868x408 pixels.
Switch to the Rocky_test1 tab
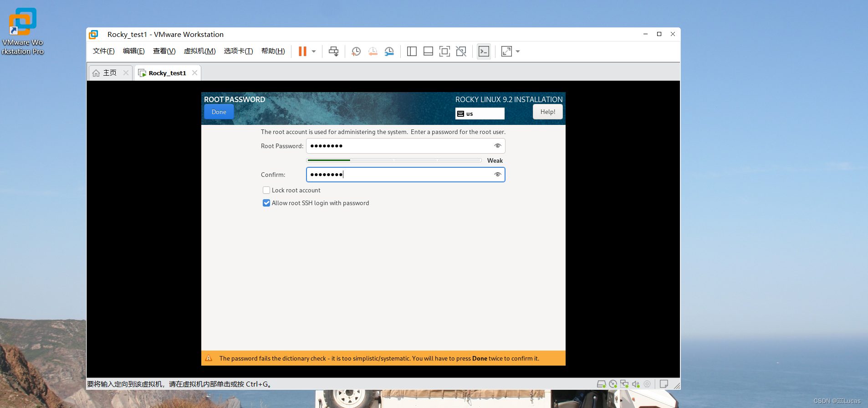(x=167, y=73)
